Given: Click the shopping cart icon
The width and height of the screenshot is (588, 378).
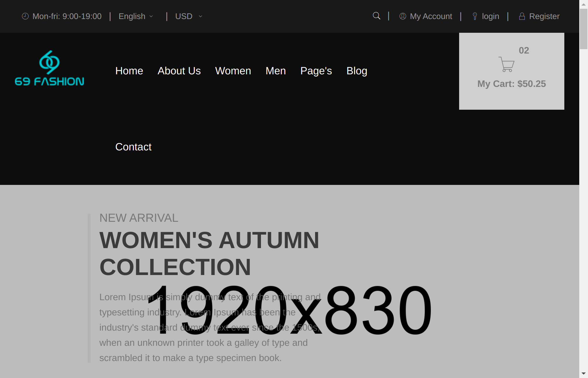Looking at the screenshot, I should pyautogui.click(x=506, y=64).
